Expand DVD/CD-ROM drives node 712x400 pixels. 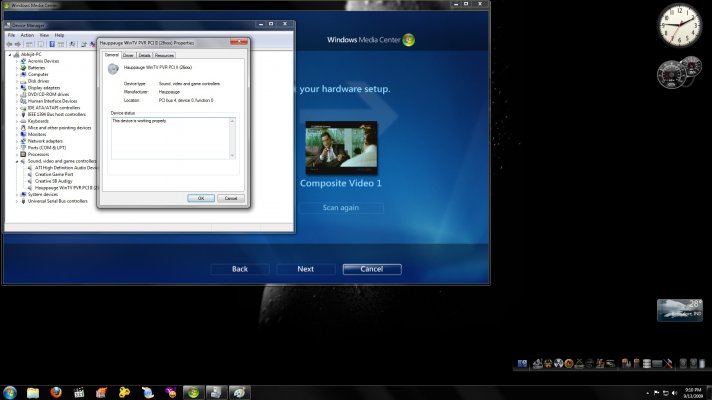coord(17,94)
